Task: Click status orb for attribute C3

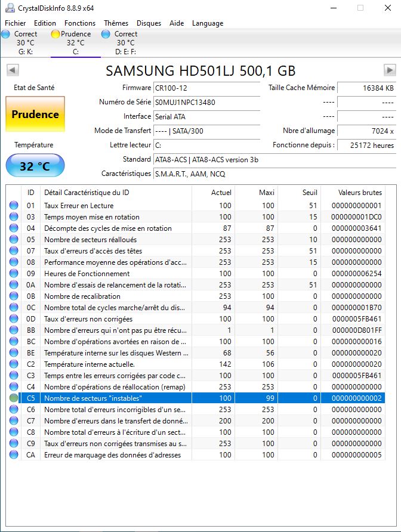Action: 14,375
